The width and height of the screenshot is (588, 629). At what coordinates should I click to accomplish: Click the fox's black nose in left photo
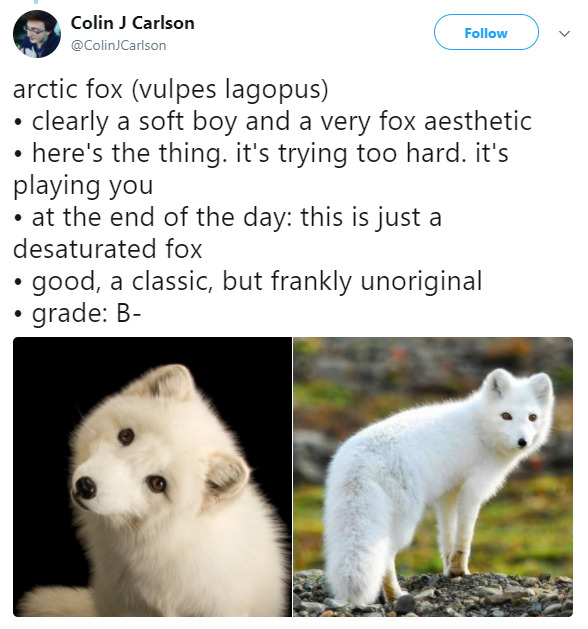(x=85, y=487)
